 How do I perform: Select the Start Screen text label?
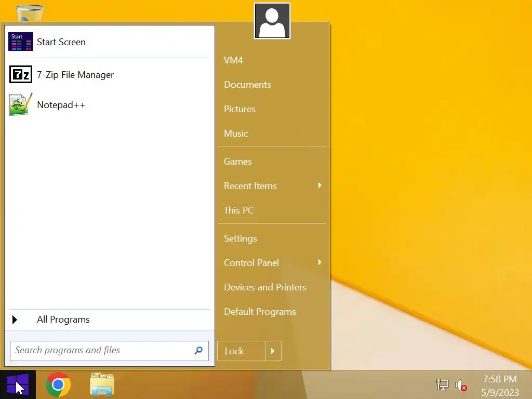point(61,42)
